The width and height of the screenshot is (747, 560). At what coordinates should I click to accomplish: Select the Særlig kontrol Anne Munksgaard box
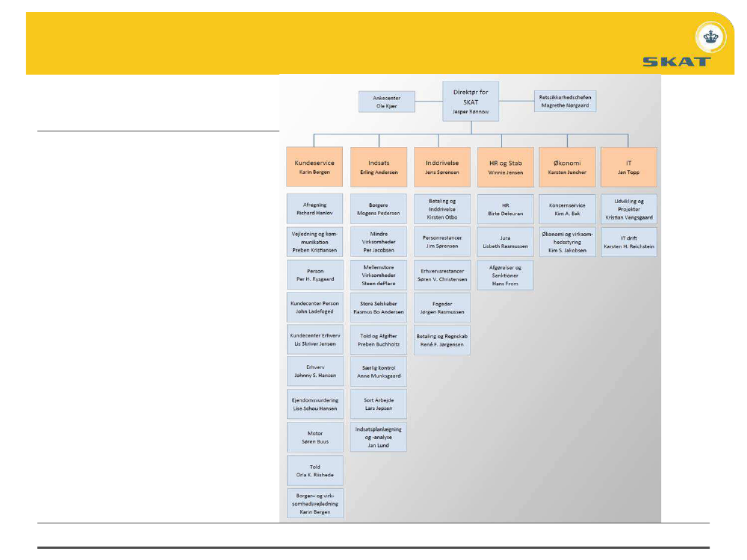(x=379, y=371)
